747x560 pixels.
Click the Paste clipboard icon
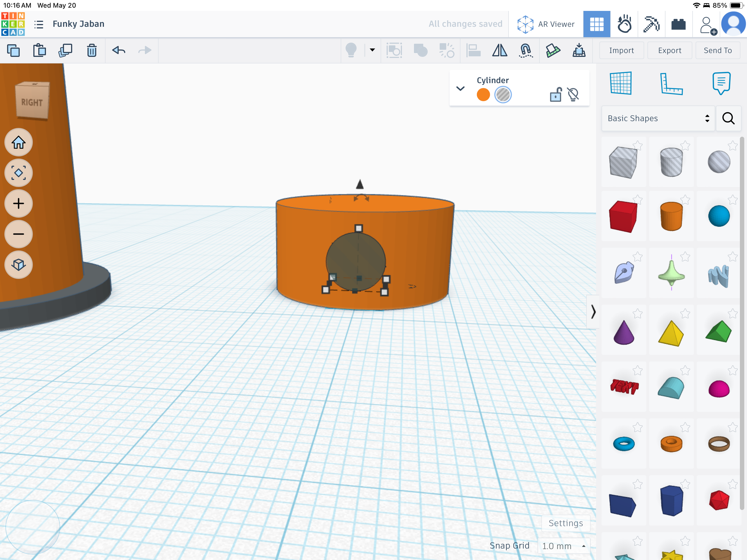[x=40, y=51]
